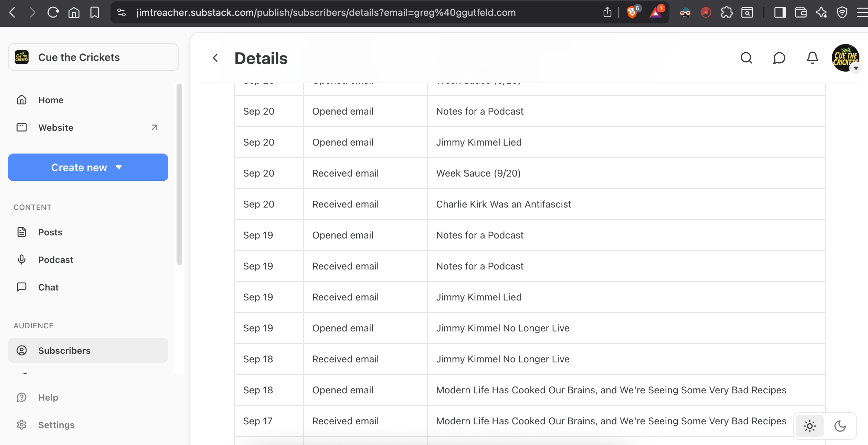The height and width of the screenshot is (445, 868).
Task: Bookmark this page with the bookmark icon
Action: click(94, 13)
